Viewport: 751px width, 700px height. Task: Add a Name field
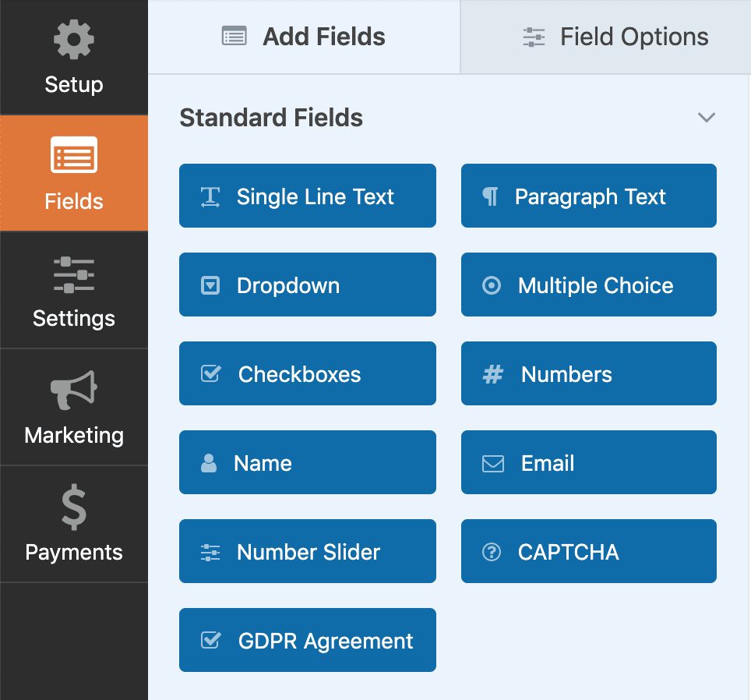308,462
